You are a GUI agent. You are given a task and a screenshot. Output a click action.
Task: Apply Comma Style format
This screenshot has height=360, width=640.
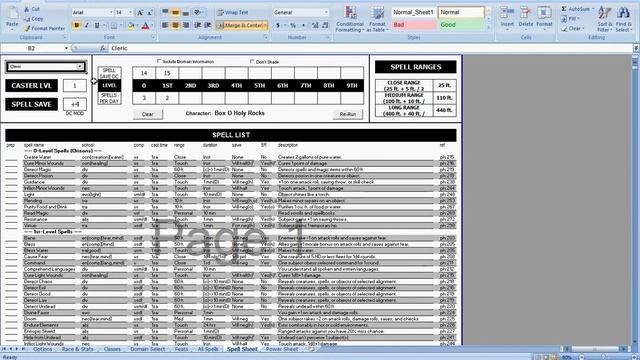pyautogui.click(x=303, y=25)
